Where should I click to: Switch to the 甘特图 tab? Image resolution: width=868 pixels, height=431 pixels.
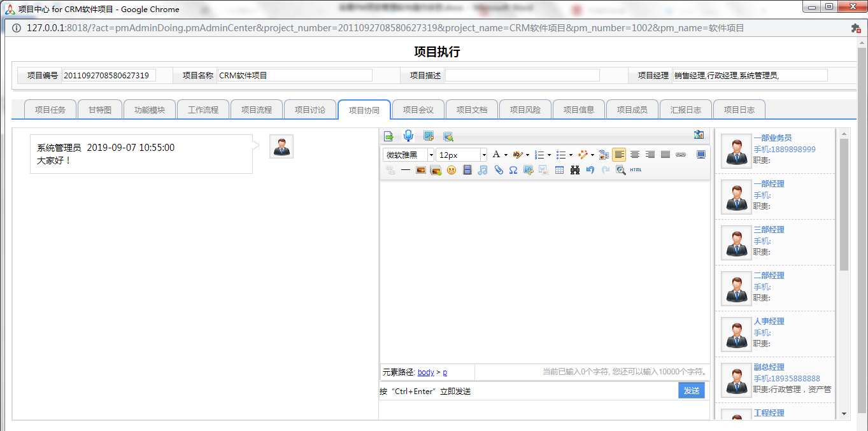click(100, 110)
